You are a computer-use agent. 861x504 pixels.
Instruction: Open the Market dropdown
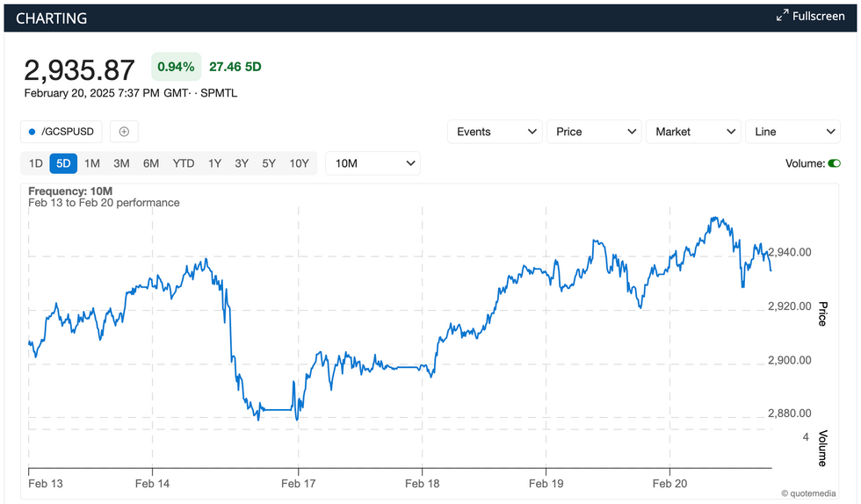coord(693,132)
